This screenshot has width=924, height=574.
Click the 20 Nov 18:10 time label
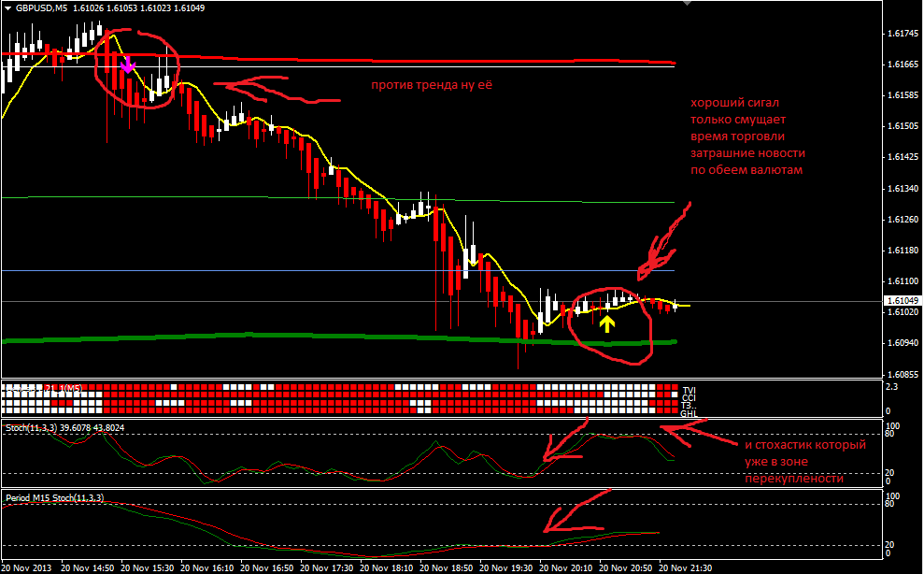point(387,568)
